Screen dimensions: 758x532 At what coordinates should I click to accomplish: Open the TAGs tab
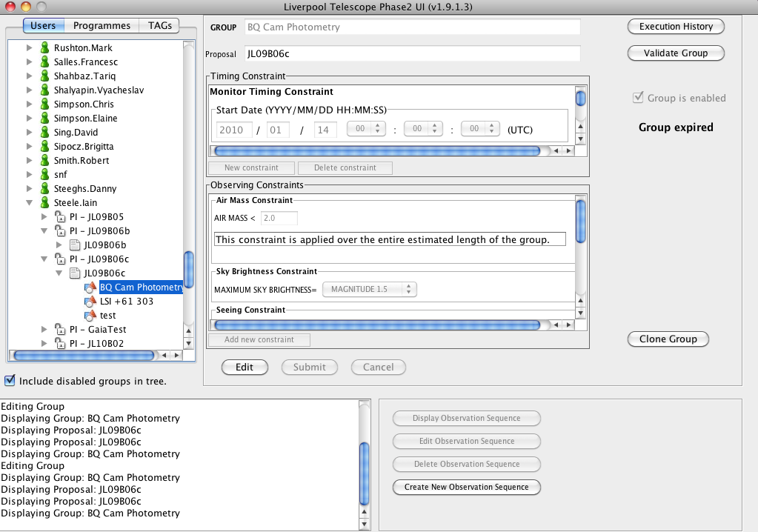tap(159, 26)
